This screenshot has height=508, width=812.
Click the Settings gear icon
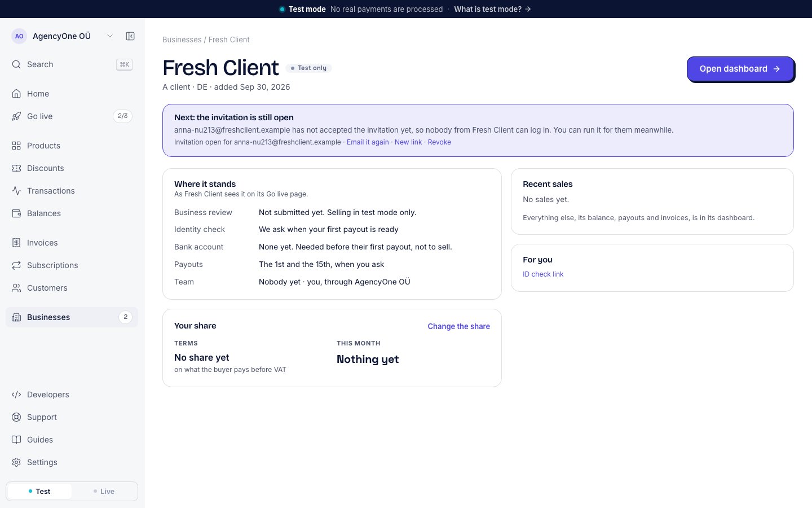click(16, 462)
